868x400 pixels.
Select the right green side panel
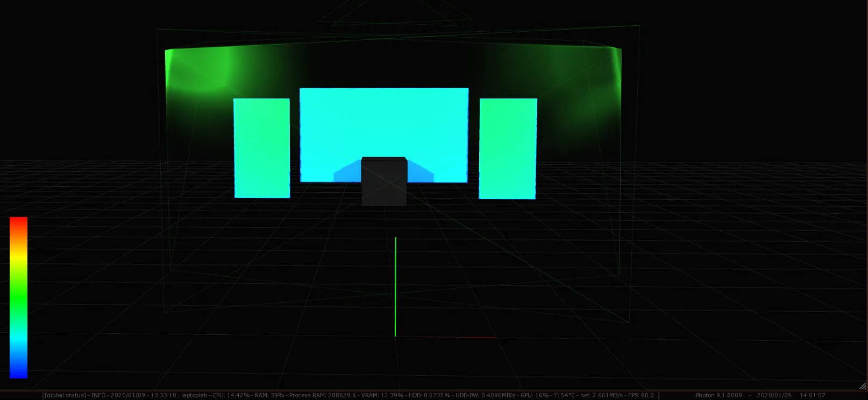point(508,149)
